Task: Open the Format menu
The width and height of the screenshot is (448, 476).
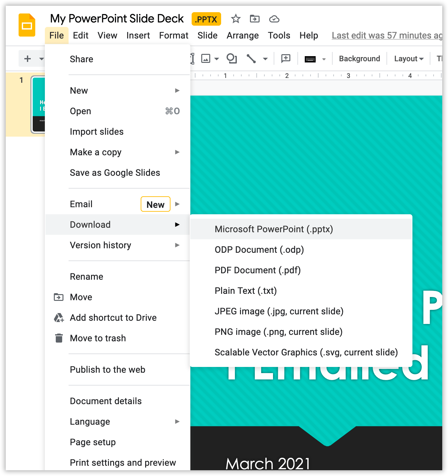Action: tap(174, 35)
